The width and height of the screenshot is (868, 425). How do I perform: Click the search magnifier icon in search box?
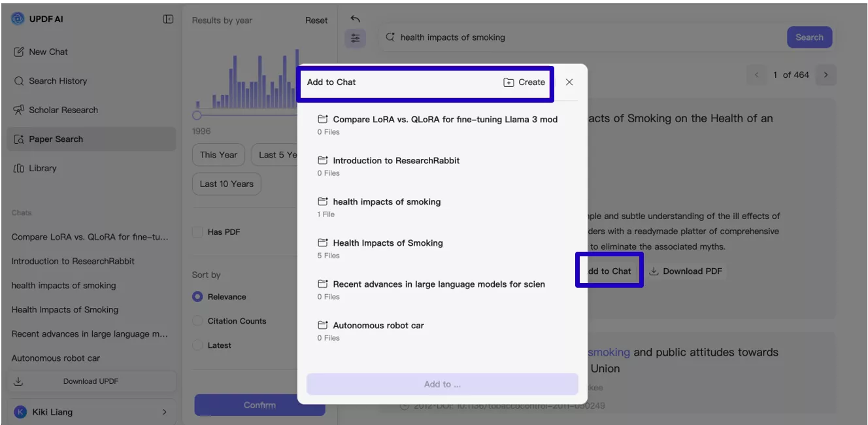[x=390, y=37]
